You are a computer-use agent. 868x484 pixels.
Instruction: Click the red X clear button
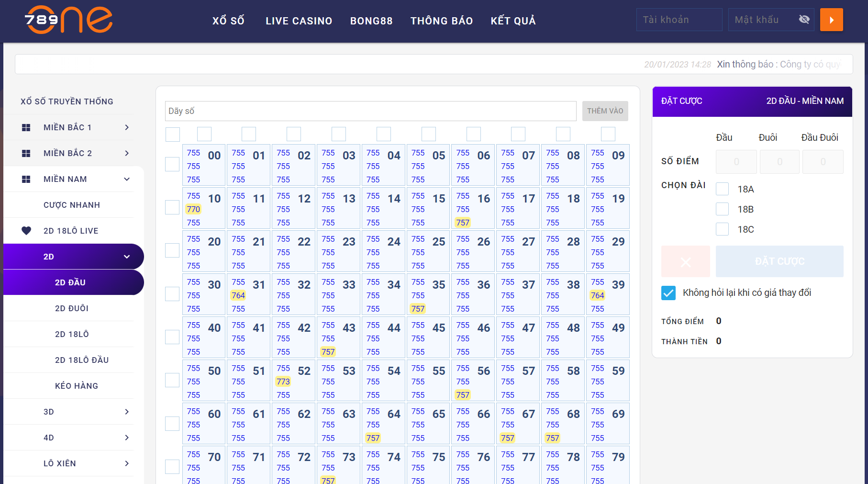pos(685,261)
